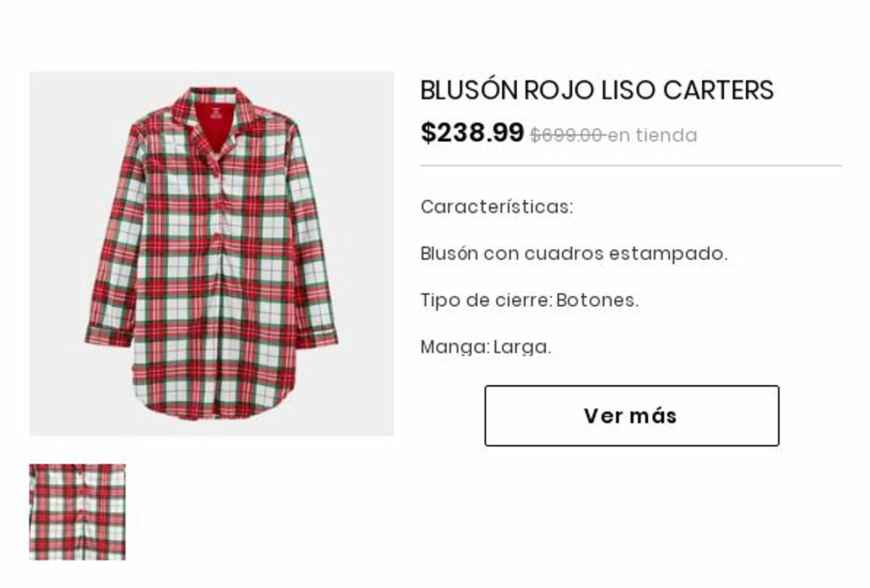Viewport: 870px width, 588px height.
Task: Click the curved bottom hem of the shirt
Action: tap(213, 408)
